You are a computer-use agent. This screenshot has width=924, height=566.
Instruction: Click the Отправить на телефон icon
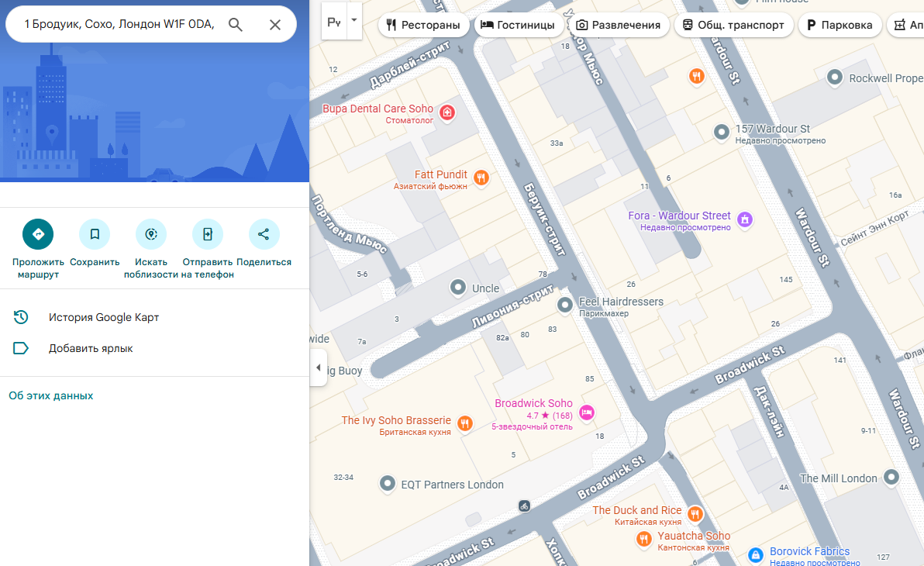coord(208,234)
